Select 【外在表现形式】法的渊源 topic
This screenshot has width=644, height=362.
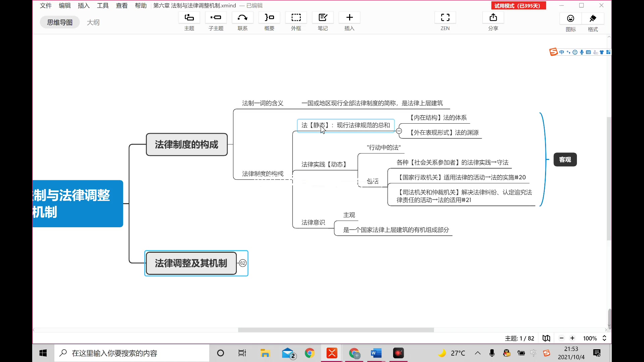coord(443,132)
